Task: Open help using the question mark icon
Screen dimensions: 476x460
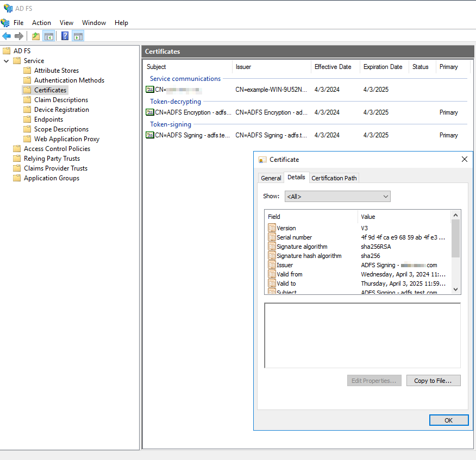Action: coord(65,36)
